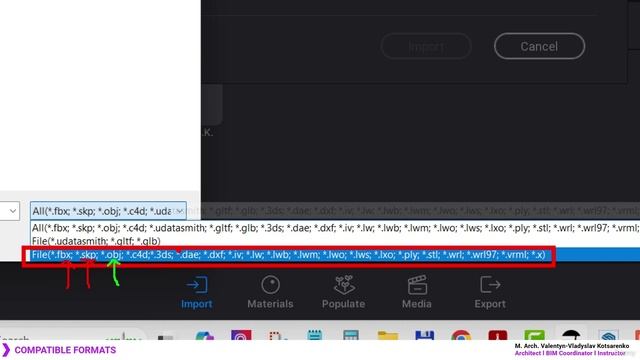Image resolution: width=640 pixels, height=360 pixels.
Task: Open the Copilot icon on the taskbar
Action: pos(204,336)
